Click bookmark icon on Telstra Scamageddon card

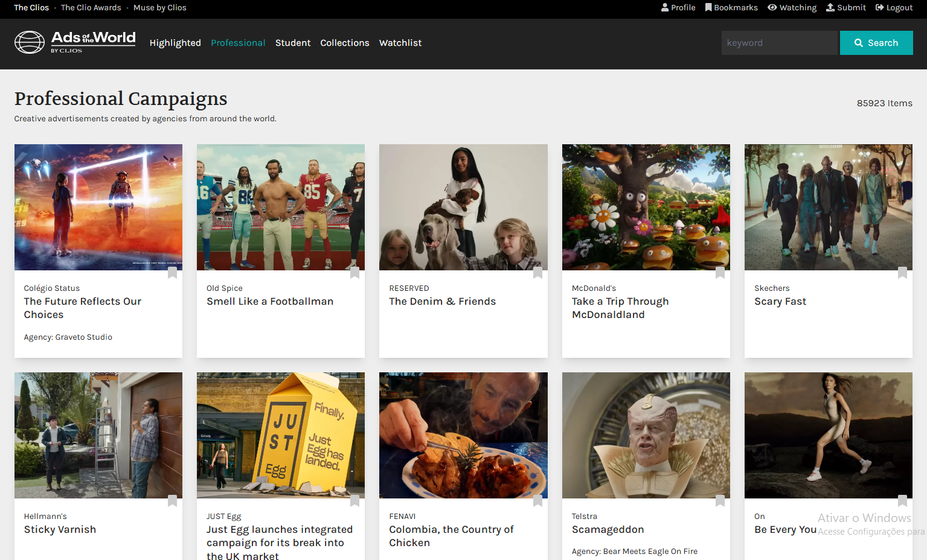click(720, 501)
